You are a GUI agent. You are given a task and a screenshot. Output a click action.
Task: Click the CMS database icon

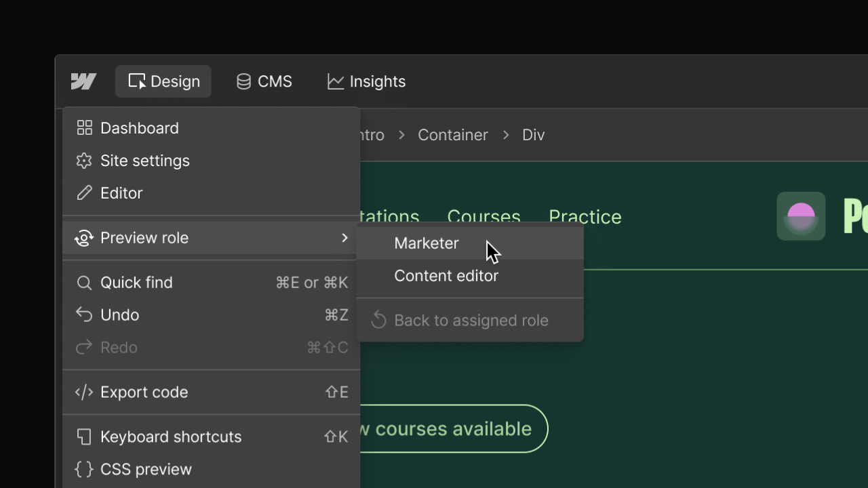(x=243, y=81)
